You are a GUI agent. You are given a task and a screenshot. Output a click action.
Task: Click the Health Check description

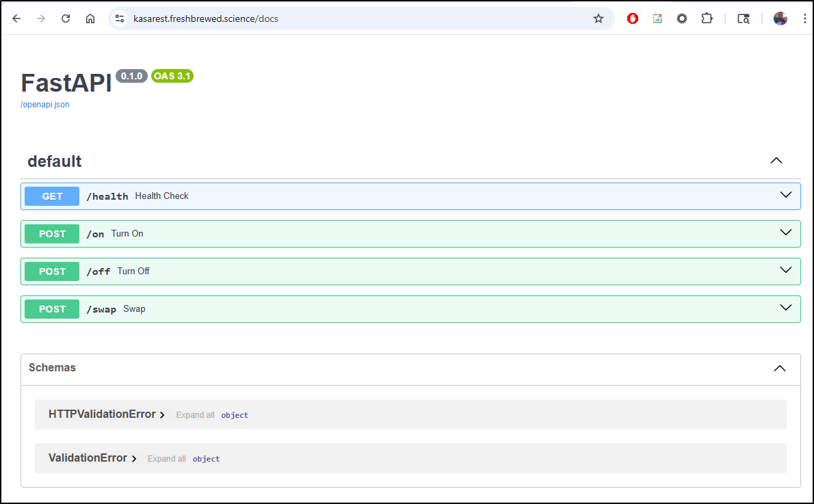click(161, 196)
